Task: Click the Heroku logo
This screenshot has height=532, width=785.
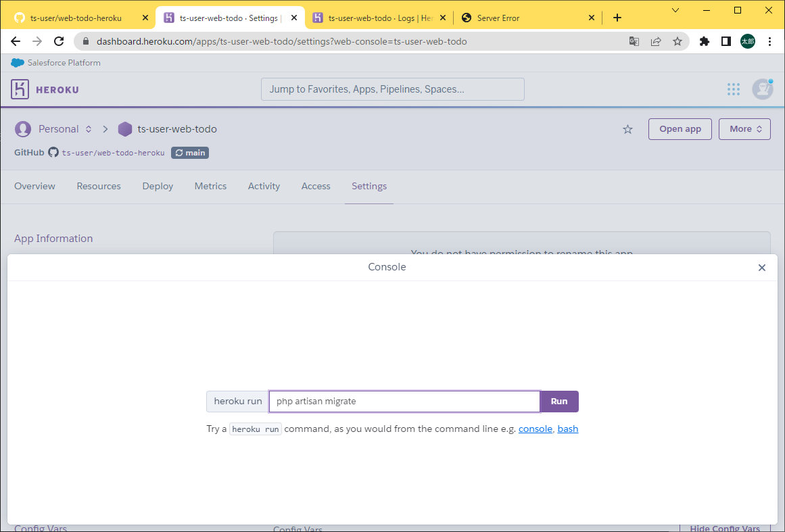Action: 45,90
